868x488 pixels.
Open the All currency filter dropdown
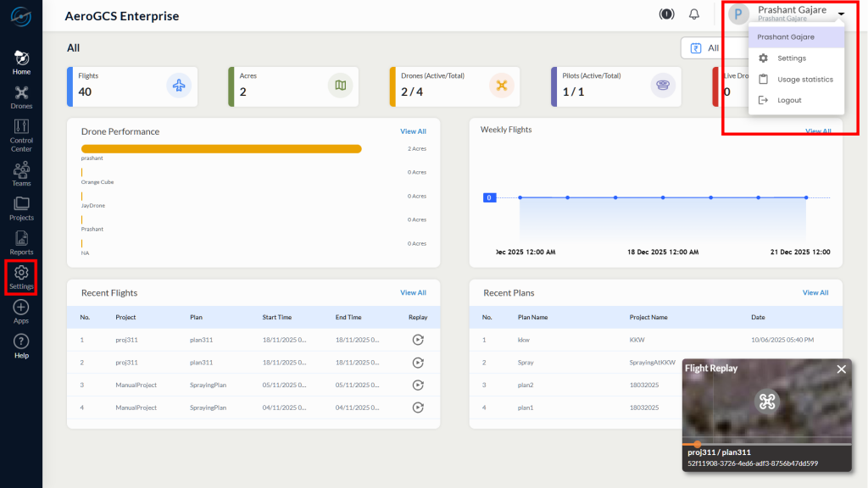702,48
